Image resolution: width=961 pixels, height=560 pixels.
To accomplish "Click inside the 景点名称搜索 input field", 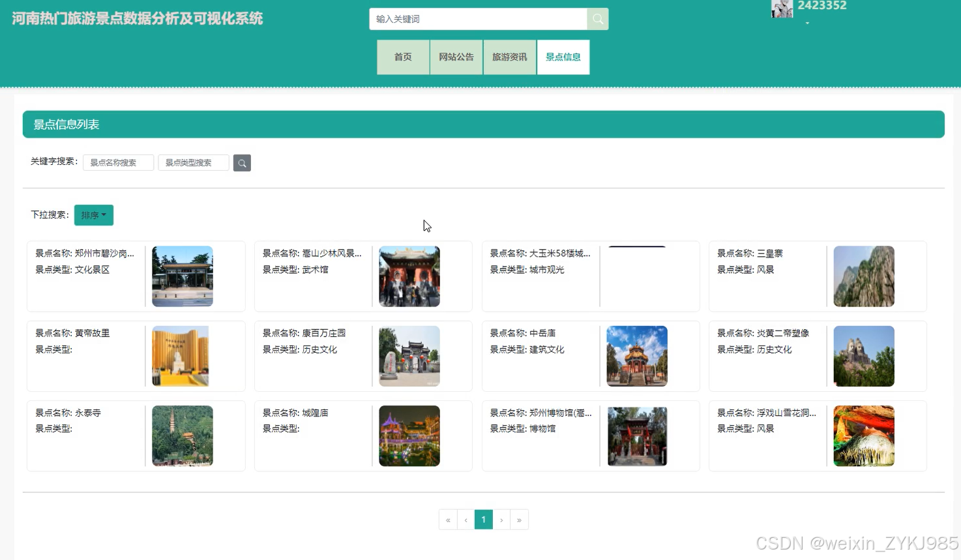I will 118,162.
